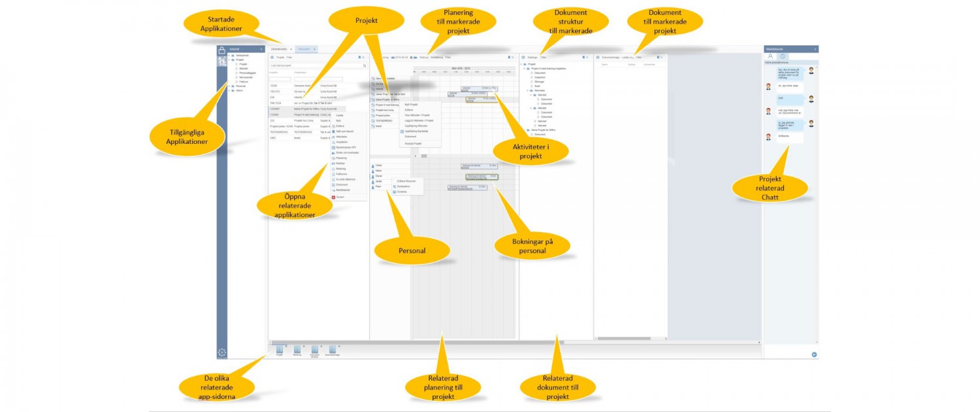980x412 pixels.
Task: Click the padlock icon in the left sidebar
Action: point(222,50)
